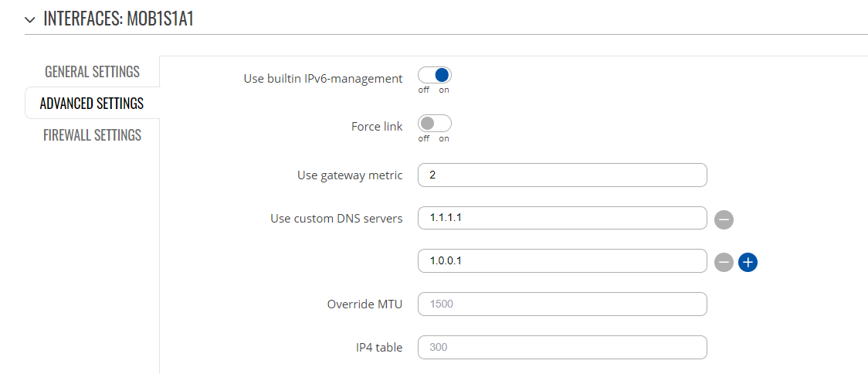
Task: Select the Advanced Settings tab
Action: 92,103
